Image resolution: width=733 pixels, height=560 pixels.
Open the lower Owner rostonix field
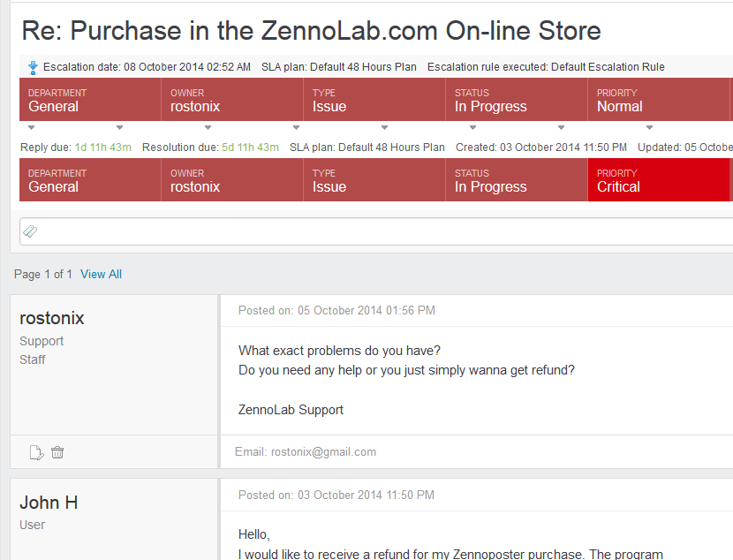point(232,180)
